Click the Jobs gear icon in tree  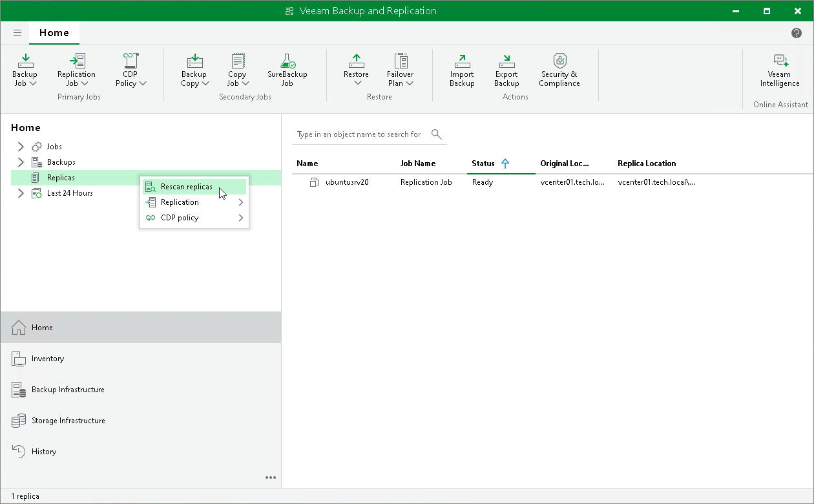[37, 147]
